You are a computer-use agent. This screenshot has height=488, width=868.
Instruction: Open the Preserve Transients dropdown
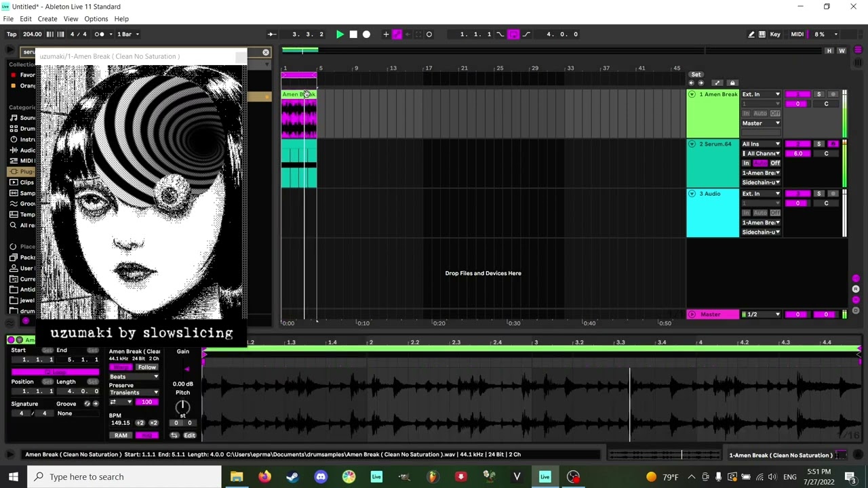tap(134, 392)
